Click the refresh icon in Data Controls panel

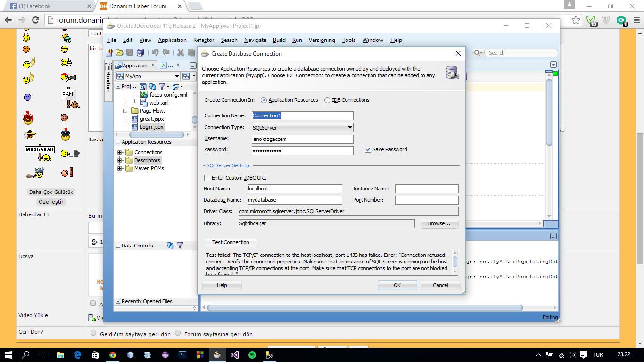tap(171, 246)
